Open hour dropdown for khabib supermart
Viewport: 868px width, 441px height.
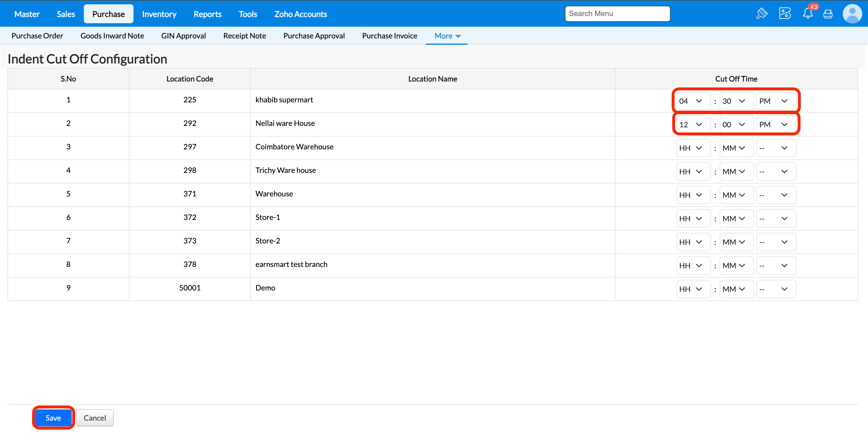[x=692, y=101]
